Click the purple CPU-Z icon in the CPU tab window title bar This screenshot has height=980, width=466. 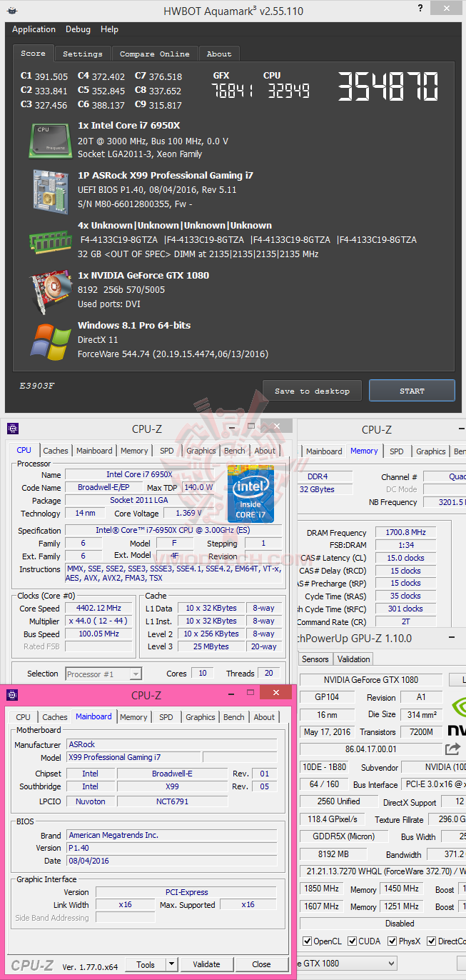[13, 429]
